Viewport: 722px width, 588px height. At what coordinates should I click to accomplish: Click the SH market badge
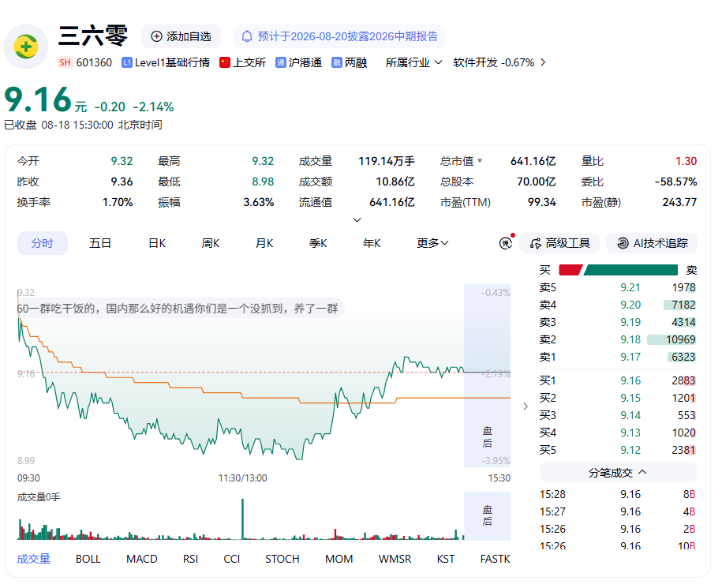tap(65, 62)
